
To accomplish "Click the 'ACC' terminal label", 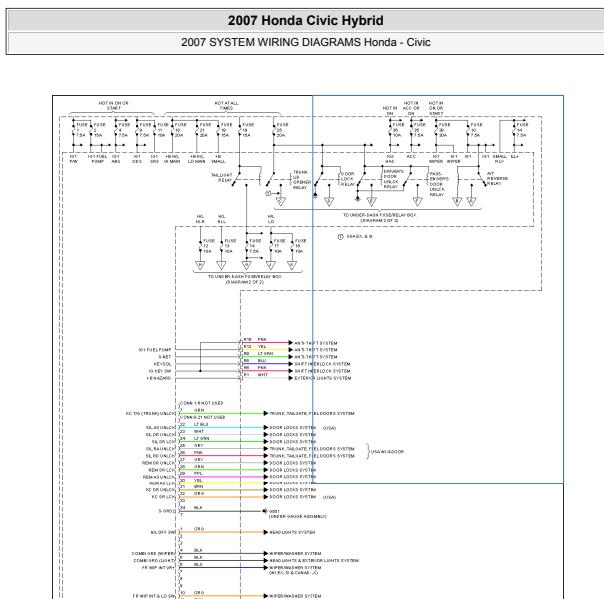I will pyautogui.click(x=411, y=157).
